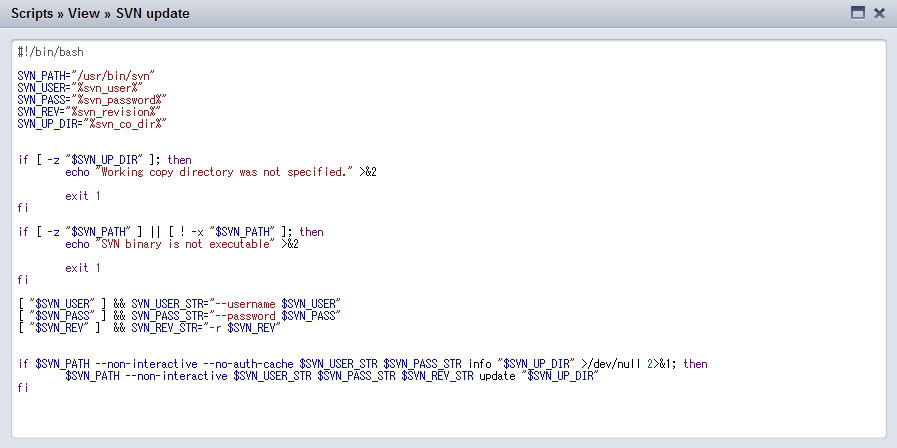
Task: Click the SVN_USER="%svn_user%" line
Action: [80, 88]
